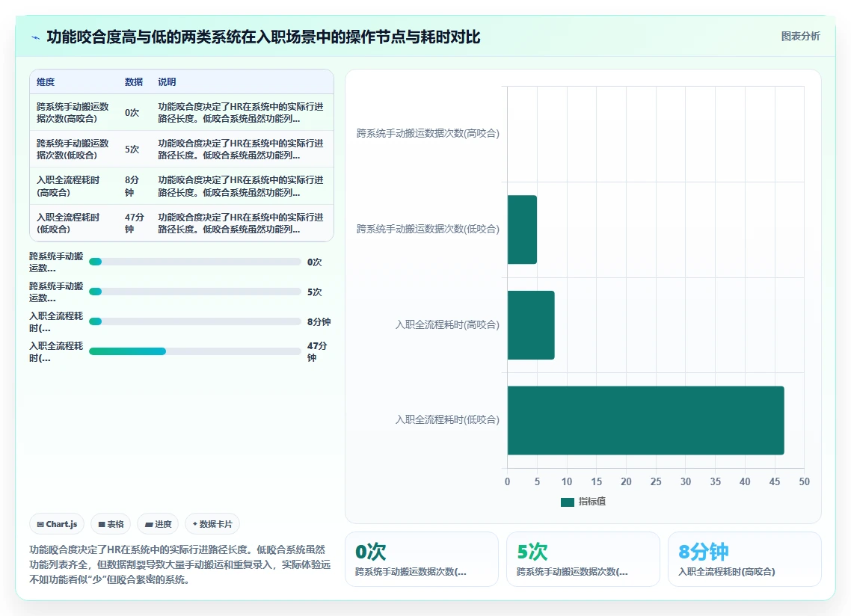
Task: Click the 跨系统手动搬运数据次数(低咬合) chart bar
Action: click(522, 230)
